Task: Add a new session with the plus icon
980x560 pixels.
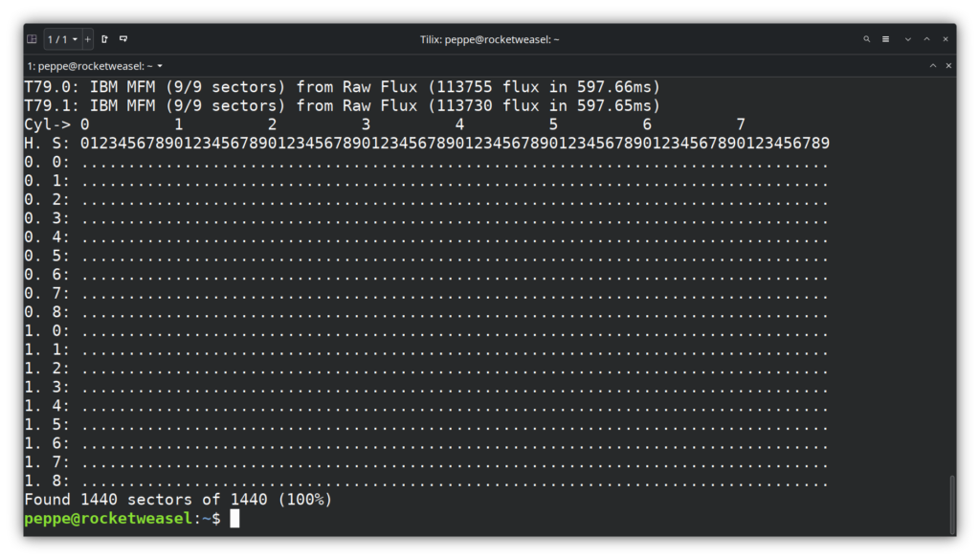Action: pos(88,39)
